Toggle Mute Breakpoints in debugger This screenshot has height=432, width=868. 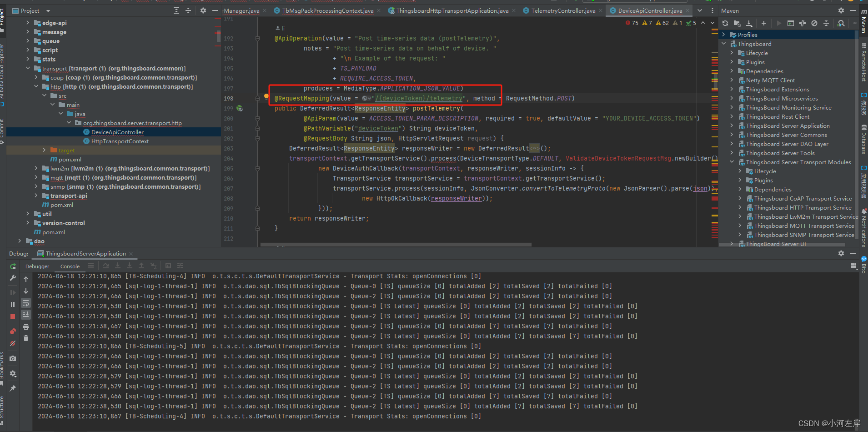click(13, 343)
